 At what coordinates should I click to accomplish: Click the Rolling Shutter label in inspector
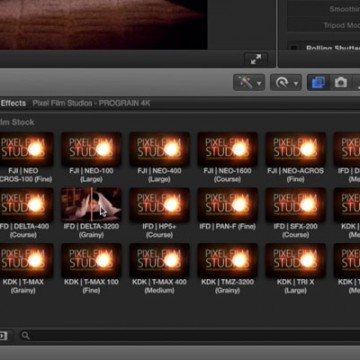tap(333, 49)
